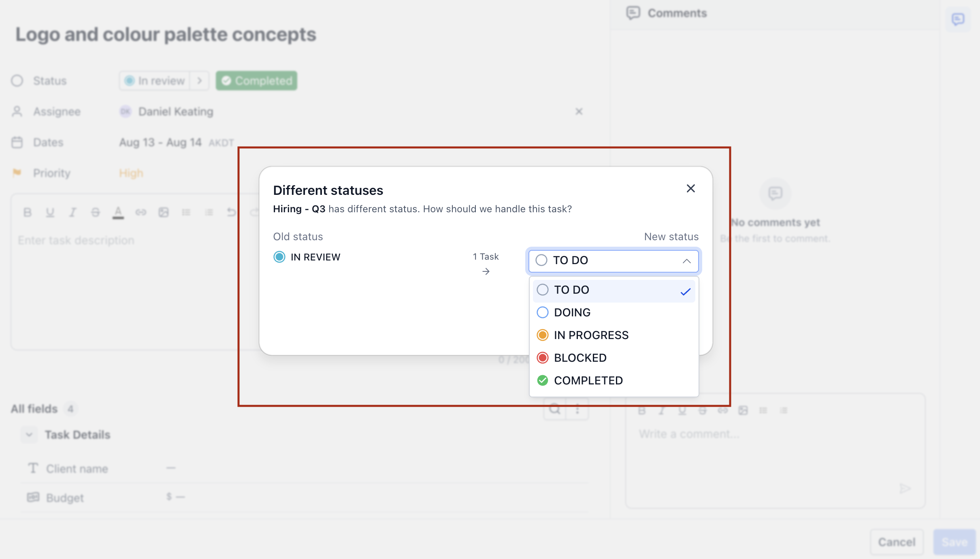The height and width of the screenshot is (559, 980).
Task: Insert image in comment toolbar
Action: [743, 411]
